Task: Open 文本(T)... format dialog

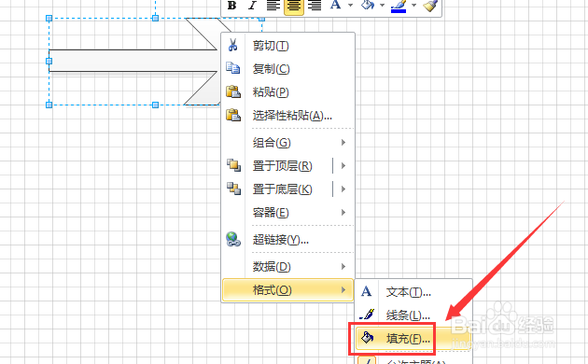Action: click(x=413, y=291)
